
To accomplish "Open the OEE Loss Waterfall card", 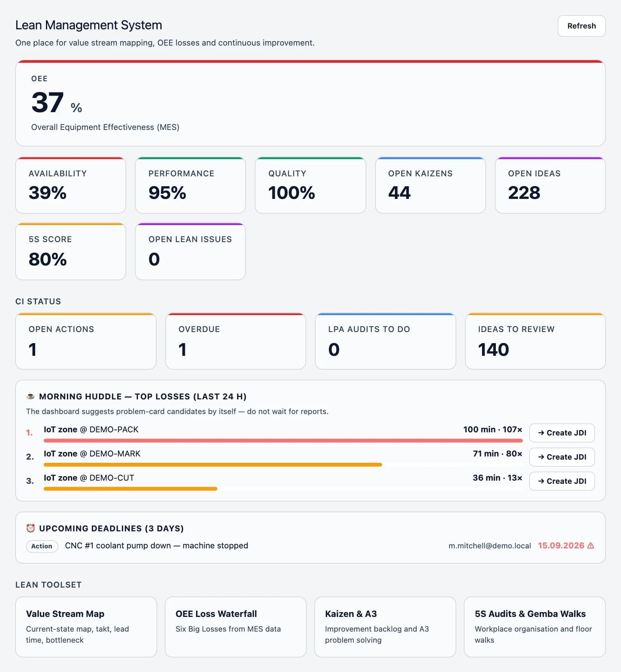I will coord(236,627).
